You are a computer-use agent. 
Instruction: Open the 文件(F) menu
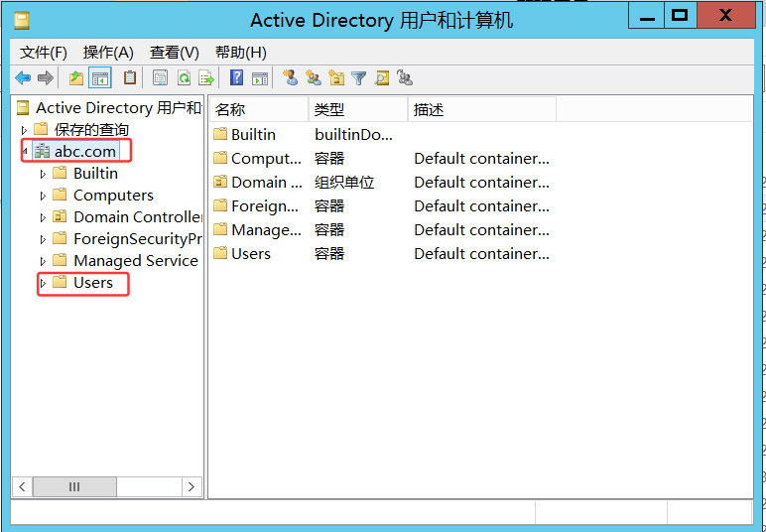pos(44,53)
